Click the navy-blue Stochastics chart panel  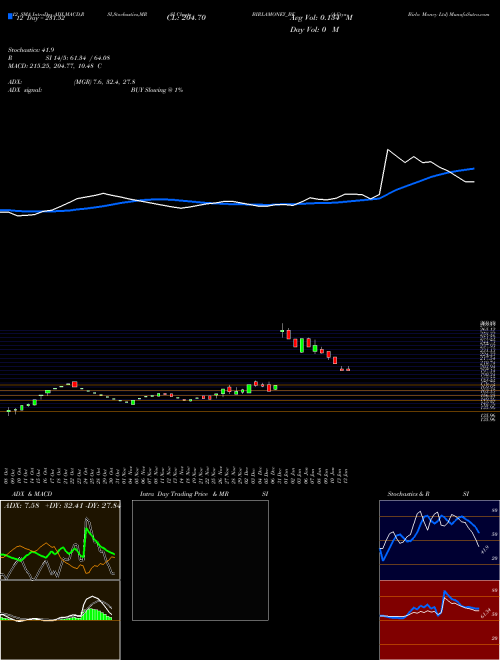point(439,540)
